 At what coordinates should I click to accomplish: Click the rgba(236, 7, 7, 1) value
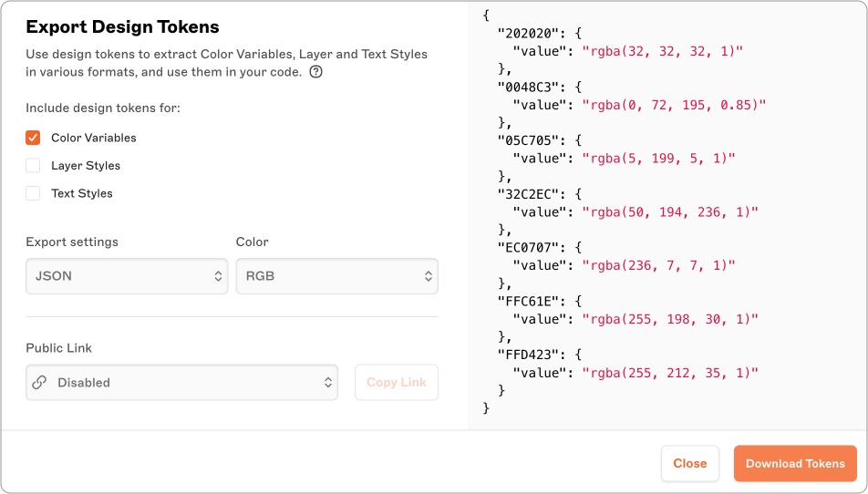(x=658, y=265)
